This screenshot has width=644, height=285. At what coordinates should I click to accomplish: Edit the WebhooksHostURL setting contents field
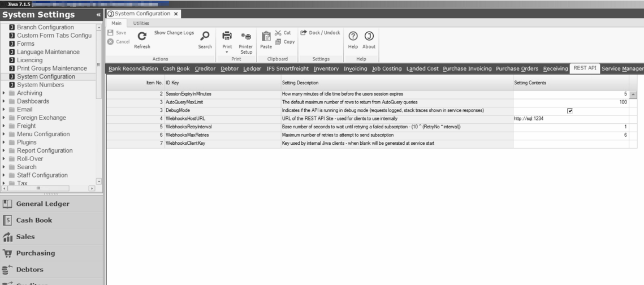click(x=570, y=119)
